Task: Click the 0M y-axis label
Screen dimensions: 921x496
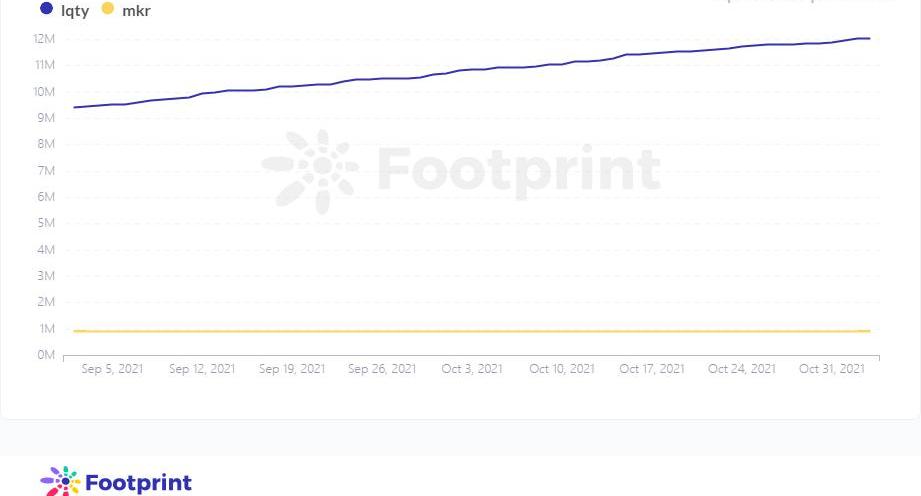Action: [46, 355]
